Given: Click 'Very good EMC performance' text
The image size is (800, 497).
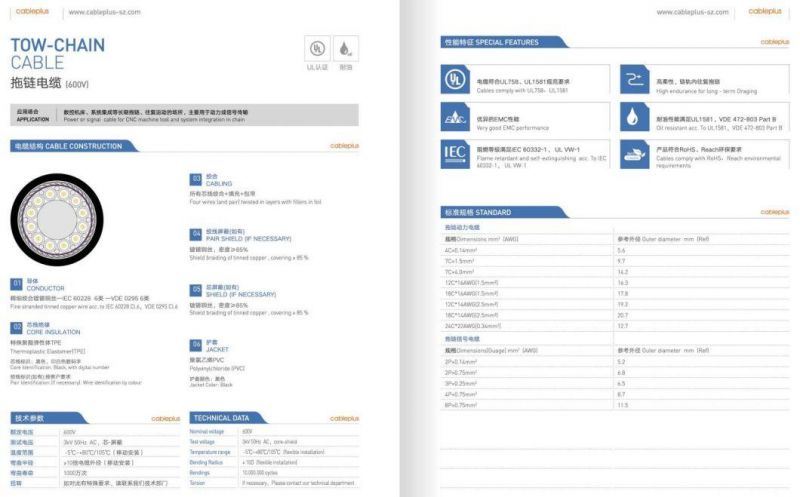Looking at the screenshot, I should coord(513,128).
